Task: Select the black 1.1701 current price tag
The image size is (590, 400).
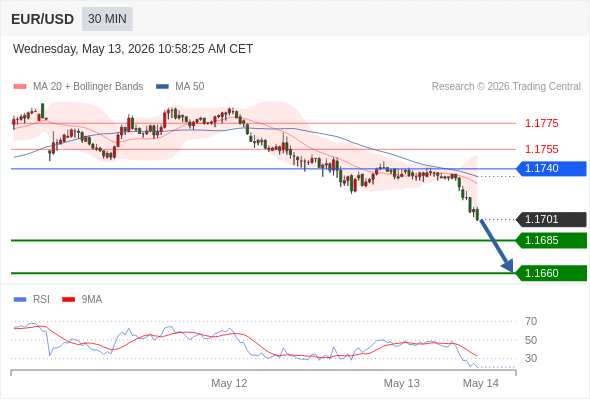Action: [551, 219]
